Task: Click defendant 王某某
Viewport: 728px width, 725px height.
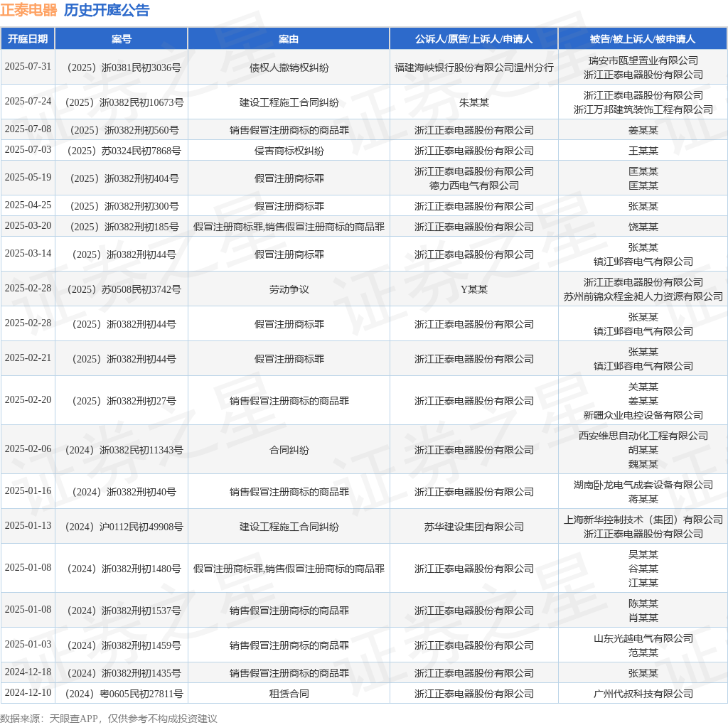Action: (643, 151)
